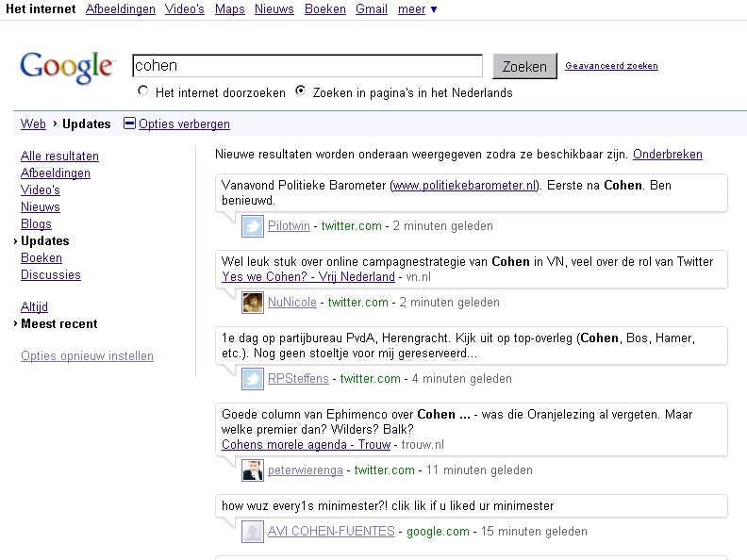This screenshot has height=560, width=747.
Task: Filter sidebar results by Nieuws
Action: pos(41,207)
